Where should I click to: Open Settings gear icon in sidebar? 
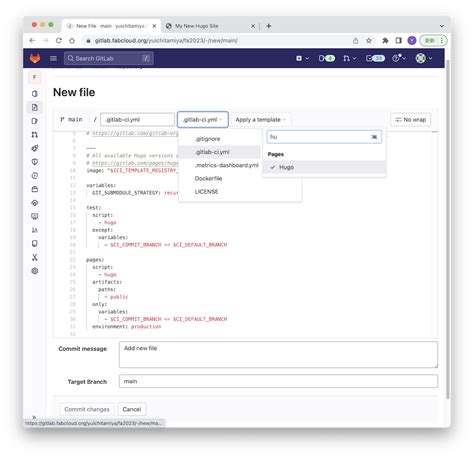(35, 271)
